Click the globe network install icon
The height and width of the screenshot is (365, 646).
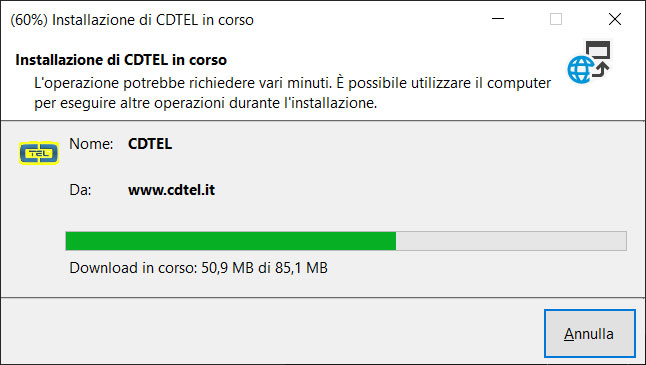(x=589, y=62)
